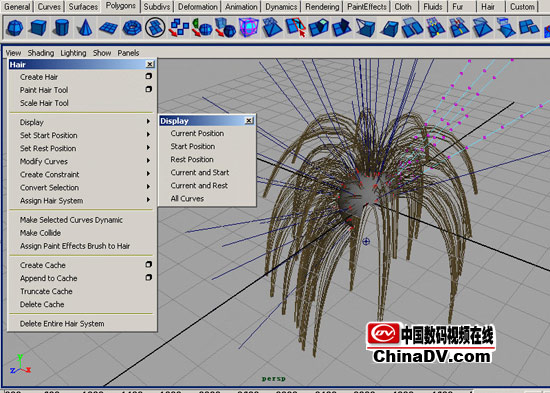This screenshot has height=393, width=550.
Task: Switch to the Custom shelf tab
Action: [522, 7]
